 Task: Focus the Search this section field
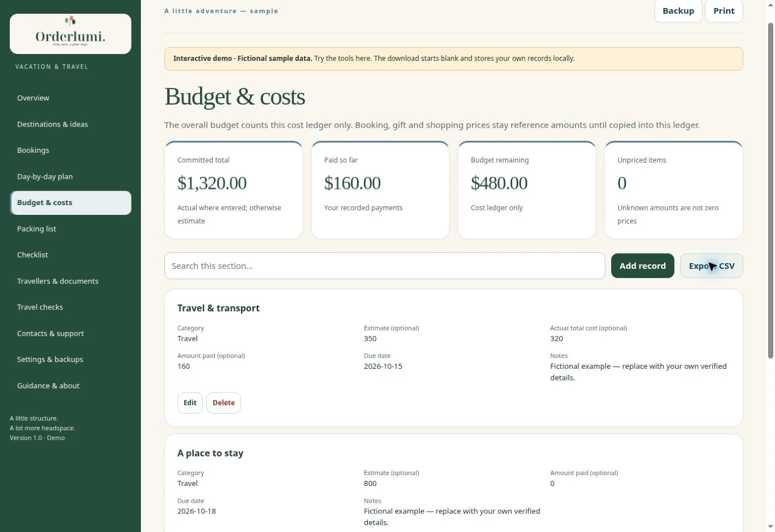tap(385, 266)
